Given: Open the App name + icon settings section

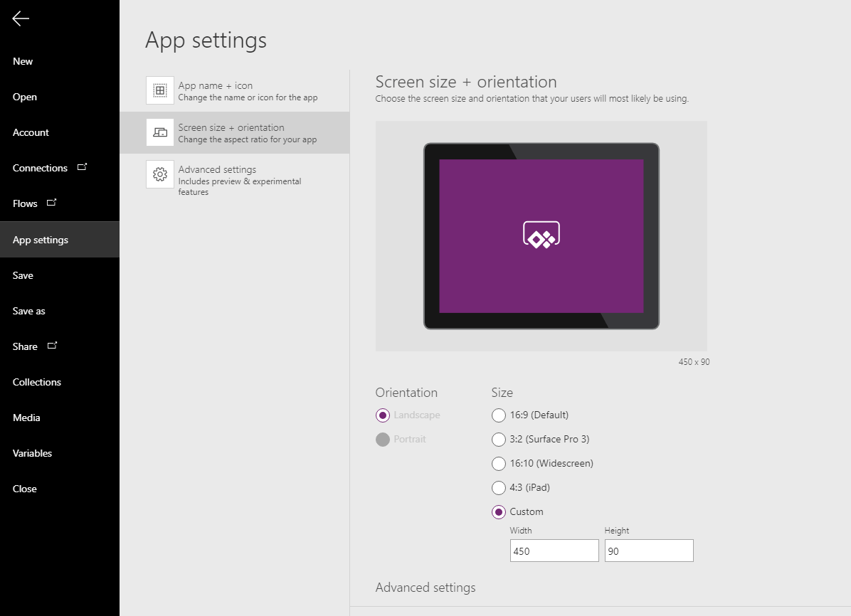Looking at the screenshot, I should pyautogui.click(x=235, y=90).
